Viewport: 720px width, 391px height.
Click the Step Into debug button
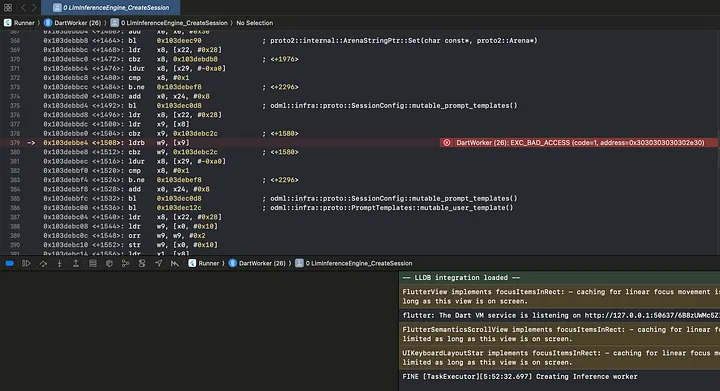tap(59, 263)
